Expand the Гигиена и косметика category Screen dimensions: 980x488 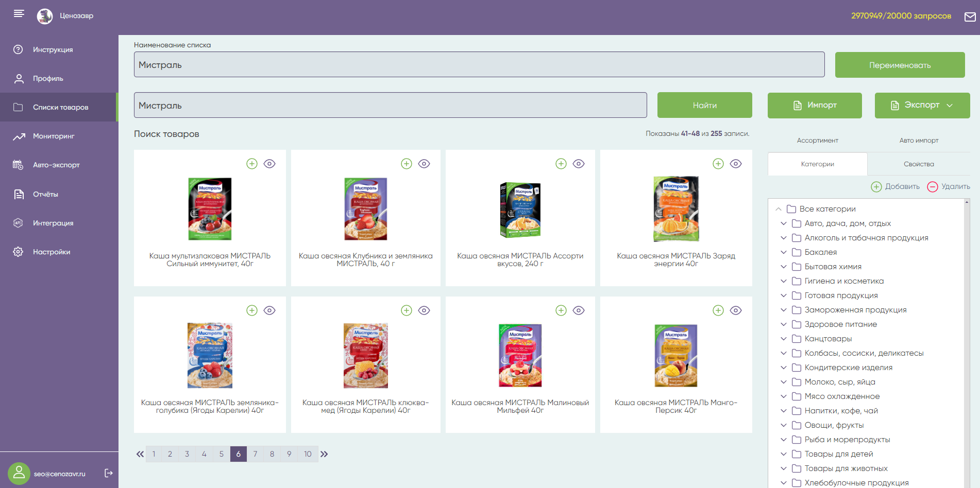tap(784, 281)
